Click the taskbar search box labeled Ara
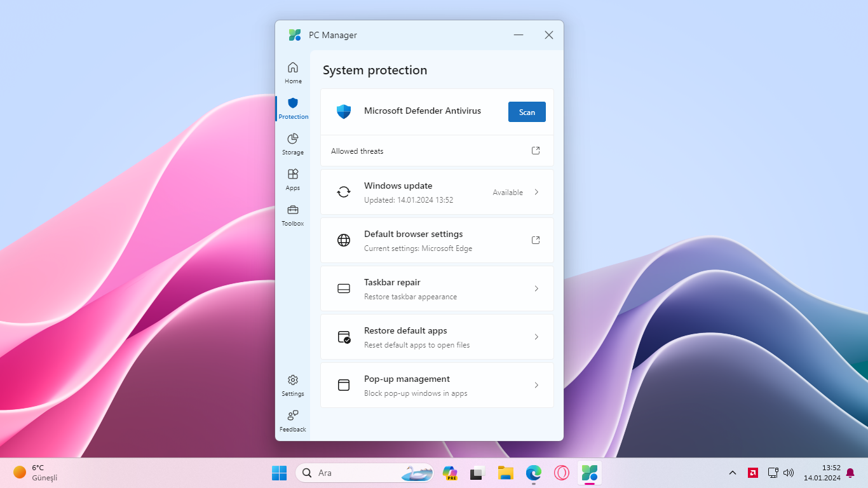The width and height of the screenshot is (868, 488). pos(364,473)
